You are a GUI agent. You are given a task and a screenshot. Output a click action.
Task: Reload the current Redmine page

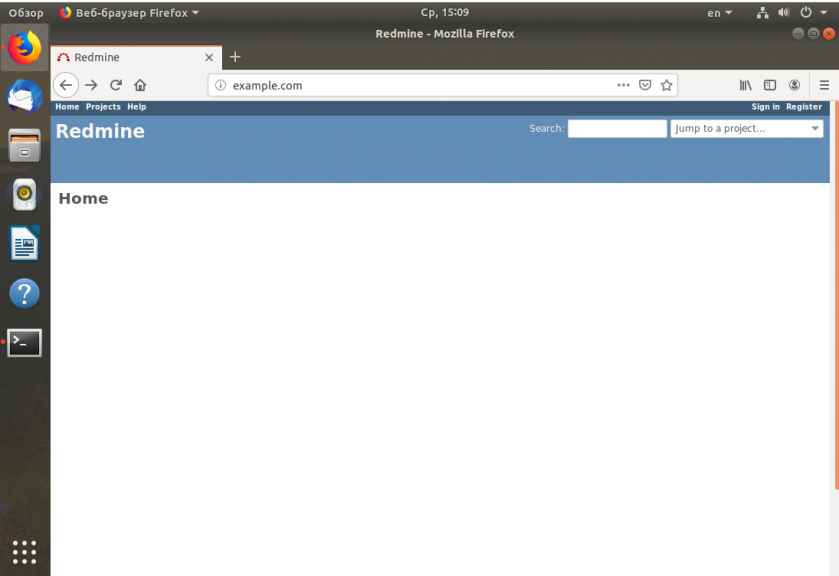[116, 85]
